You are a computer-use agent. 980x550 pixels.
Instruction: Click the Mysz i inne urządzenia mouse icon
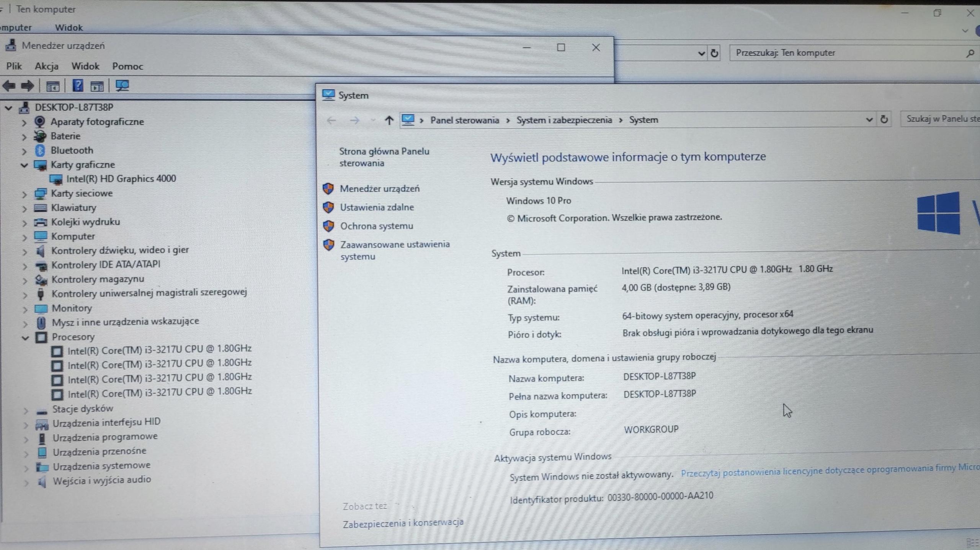click(x=41, y=323)
